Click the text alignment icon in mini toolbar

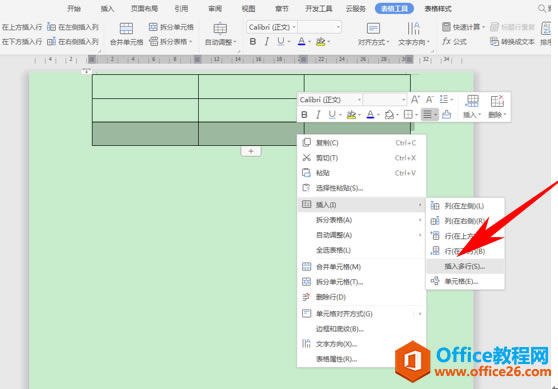point(427,115)
